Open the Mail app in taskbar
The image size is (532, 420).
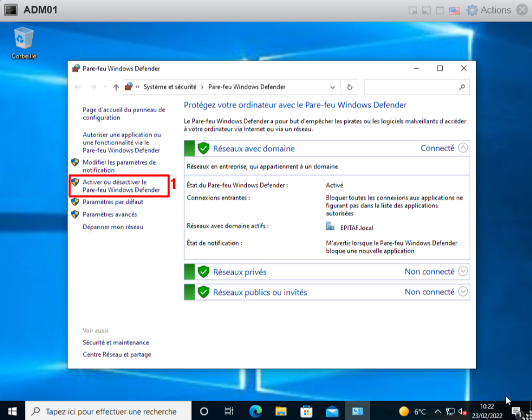[332, 411]
